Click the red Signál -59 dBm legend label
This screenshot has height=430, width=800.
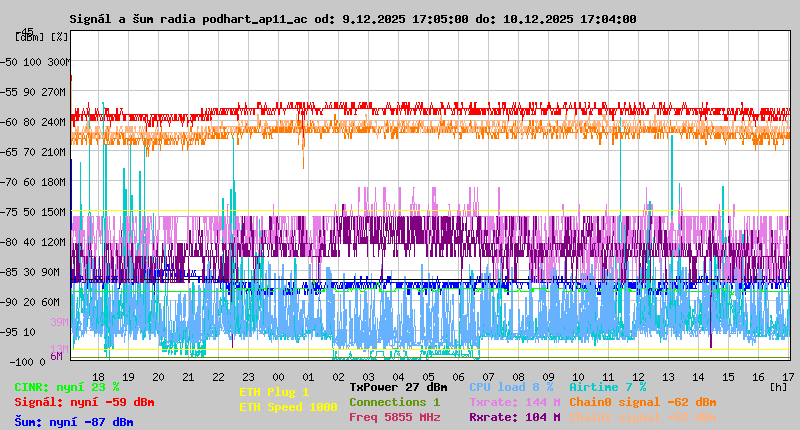click(x=84, y=402)
